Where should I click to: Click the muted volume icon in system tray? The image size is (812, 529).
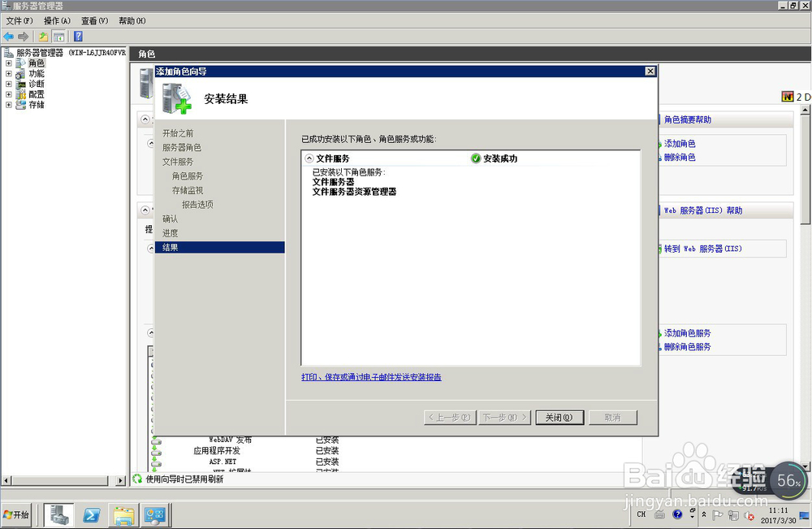748,514
